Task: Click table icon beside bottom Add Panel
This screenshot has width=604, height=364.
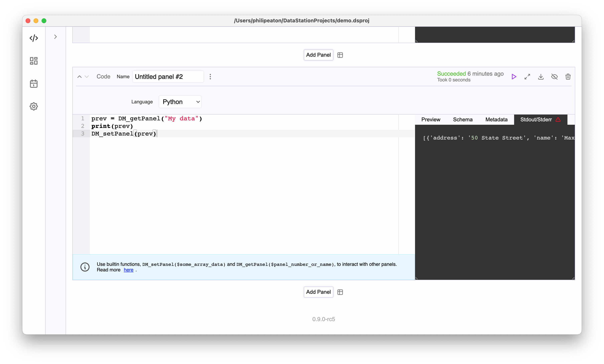Action: 340,292
